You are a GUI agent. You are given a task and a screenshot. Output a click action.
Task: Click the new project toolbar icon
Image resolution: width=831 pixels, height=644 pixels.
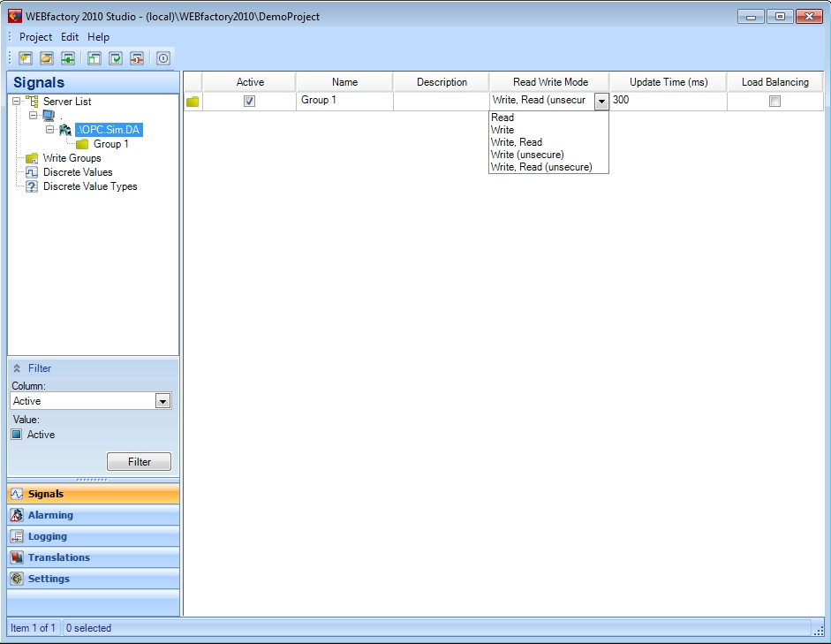26,58
